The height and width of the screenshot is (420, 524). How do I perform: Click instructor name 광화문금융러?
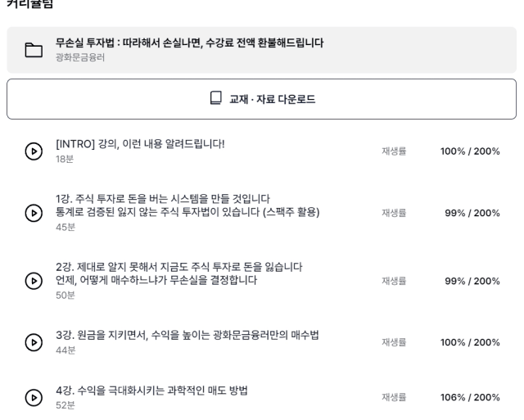[80, 57]
